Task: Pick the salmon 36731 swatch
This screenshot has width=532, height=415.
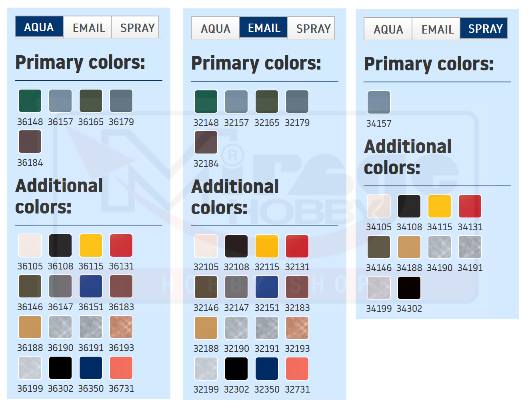Action: [x=121, y=368]
